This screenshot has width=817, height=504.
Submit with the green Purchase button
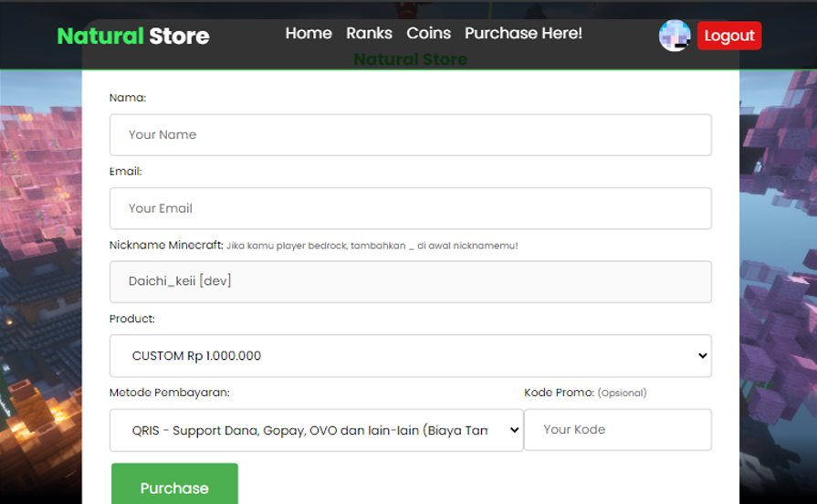coord(174,486)
